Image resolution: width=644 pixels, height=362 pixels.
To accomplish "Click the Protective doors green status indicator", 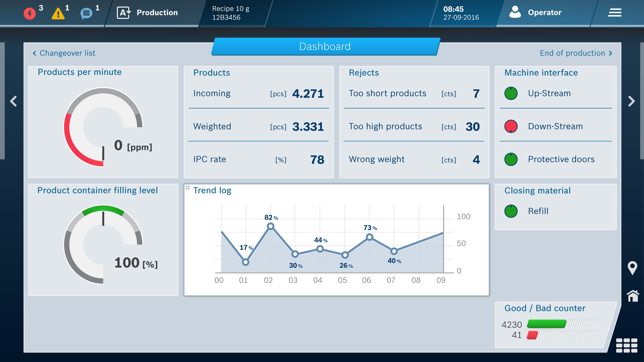I will point(511,159).
